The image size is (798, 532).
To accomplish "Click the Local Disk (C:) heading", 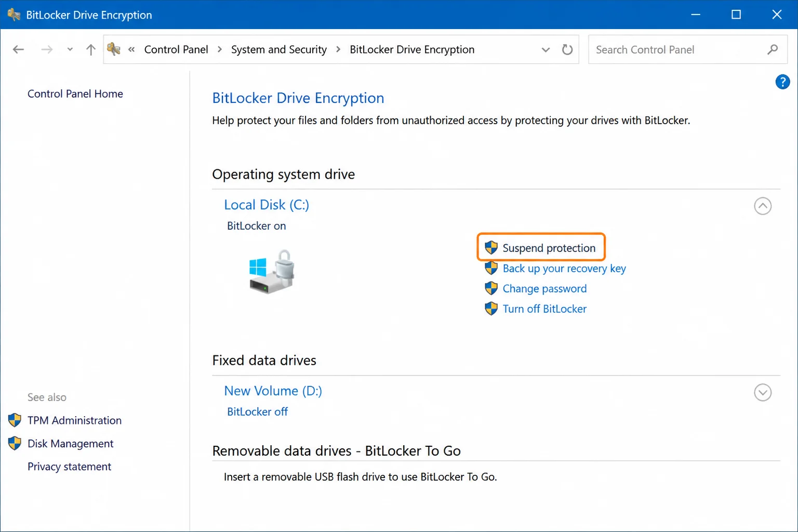I will (267, 205).
